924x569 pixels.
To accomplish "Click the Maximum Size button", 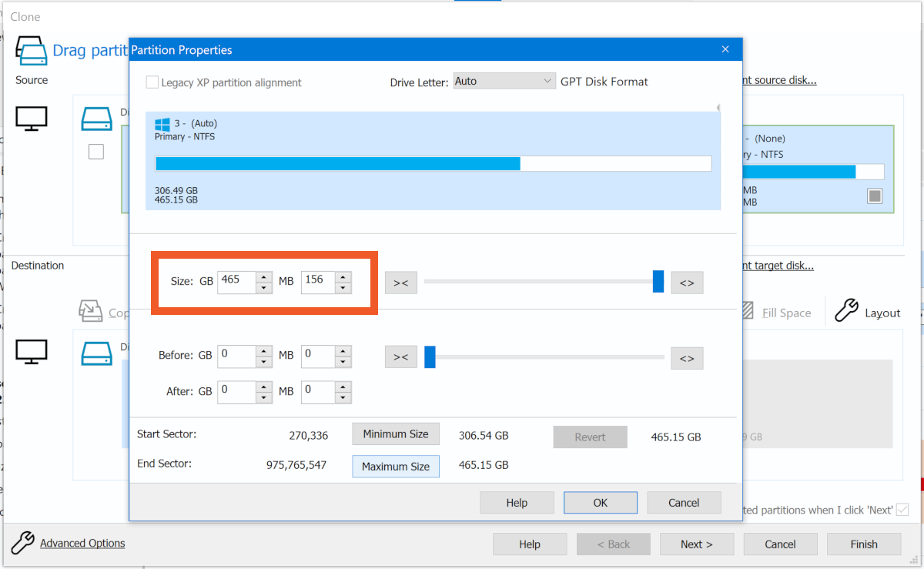I will [396, 466].
